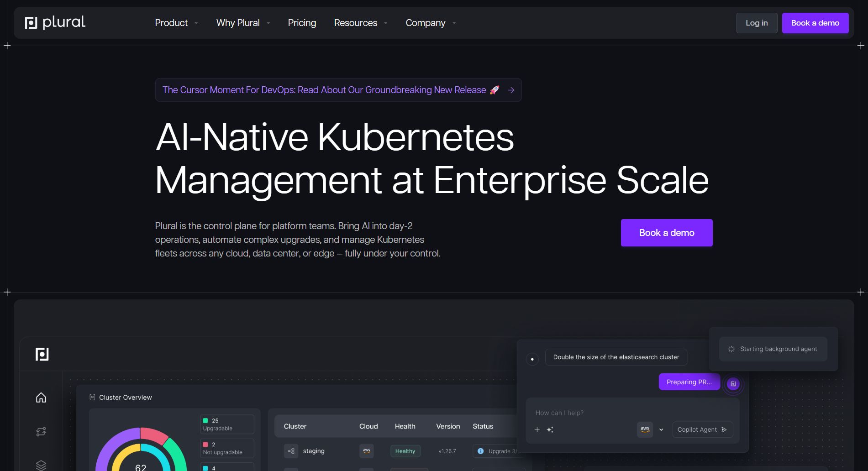Image resolution: width=868 pixels, height=471 pixels.
Task: Click the rocket emoji in the announcement banner
Action: 494,90
